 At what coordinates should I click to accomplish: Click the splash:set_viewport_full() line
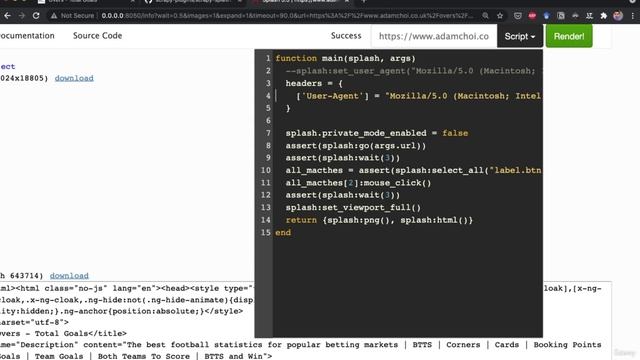[x=353, y=207]
